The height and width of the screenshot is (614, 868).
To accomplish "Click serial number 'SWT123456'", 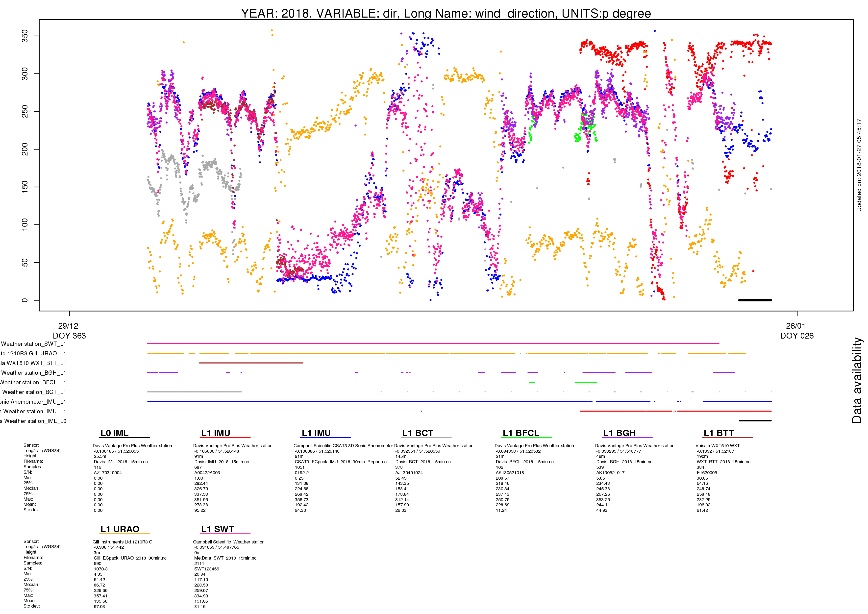I will 206,569.
